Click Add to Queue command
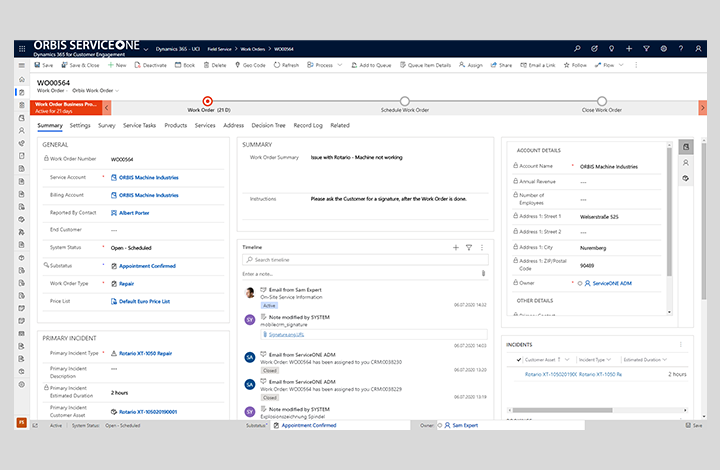 tap(371, 65)
